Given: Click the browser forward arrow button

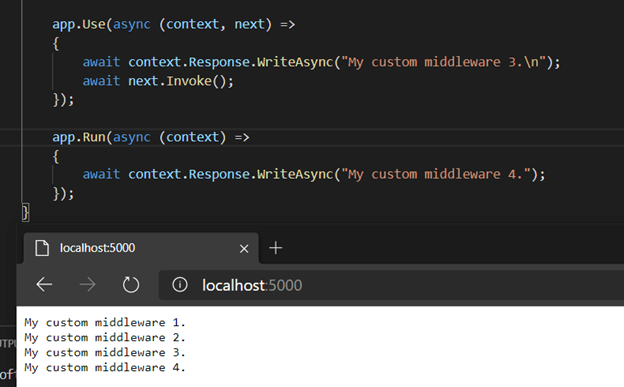Looking at the screenshot, I should [87, 285].
